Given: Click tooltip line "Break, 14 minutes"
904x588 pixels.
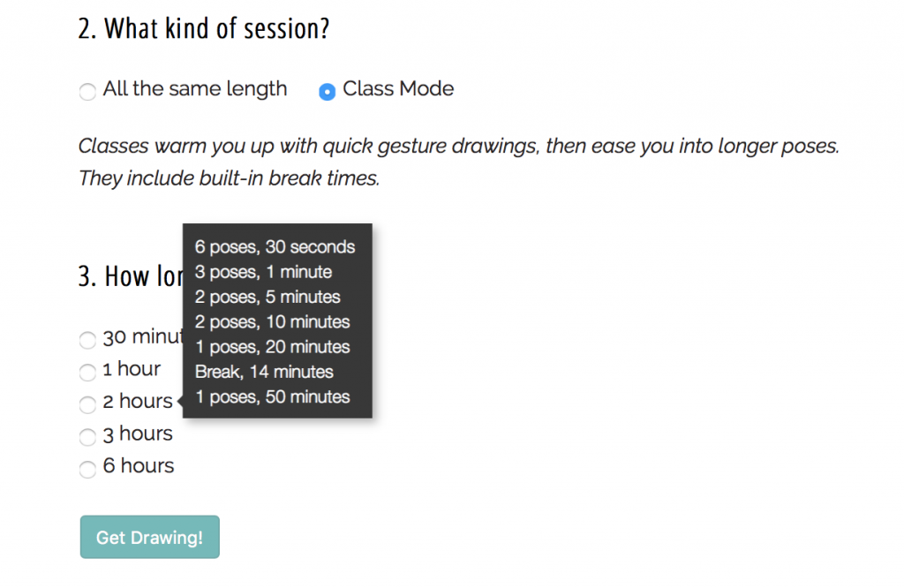Looking at the screenshot, I should 264,372.
